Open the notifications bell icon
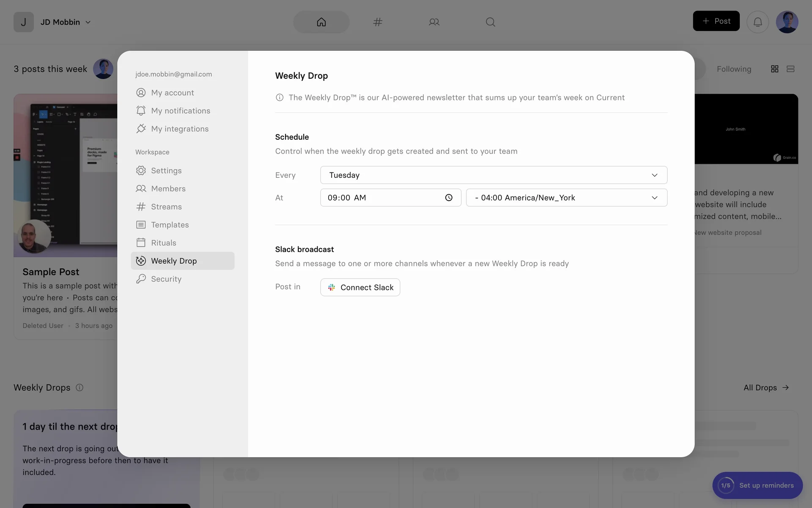 (757, 22)
